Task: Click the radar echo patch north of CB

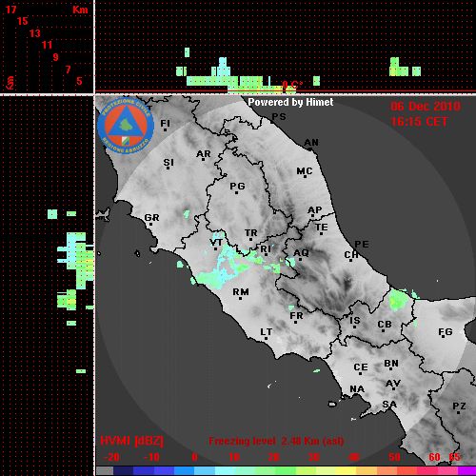Action: 398,300
